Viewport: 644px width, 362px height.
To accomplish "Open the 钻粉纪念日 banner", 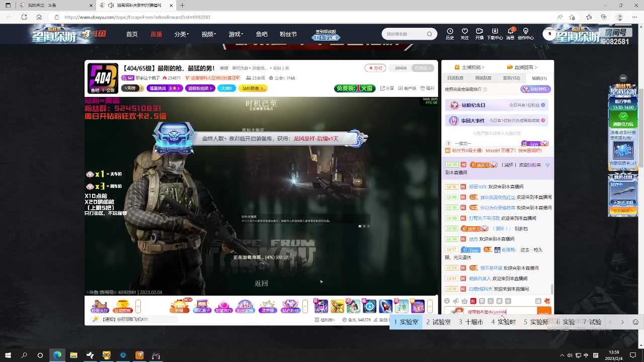I will (x=497, y=105).
